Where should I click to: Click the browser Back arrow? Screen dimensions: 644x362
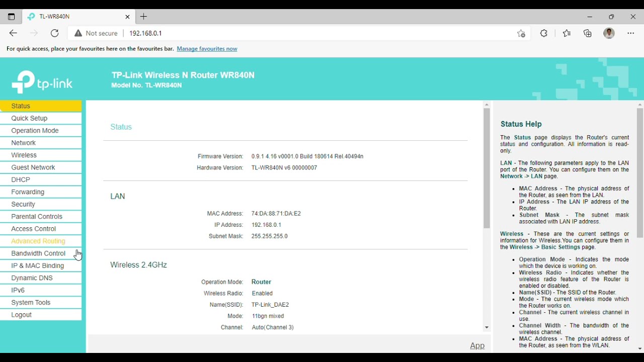pyautogui.click(x=13, y=33)
